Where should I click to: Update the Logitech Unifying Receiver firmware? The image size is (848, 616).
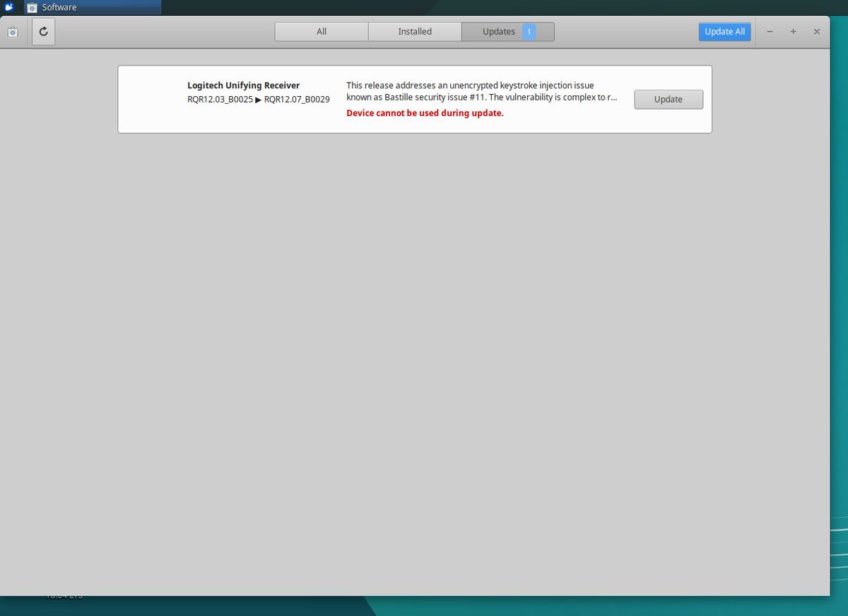pyautogui.click(x=669, y=100)
